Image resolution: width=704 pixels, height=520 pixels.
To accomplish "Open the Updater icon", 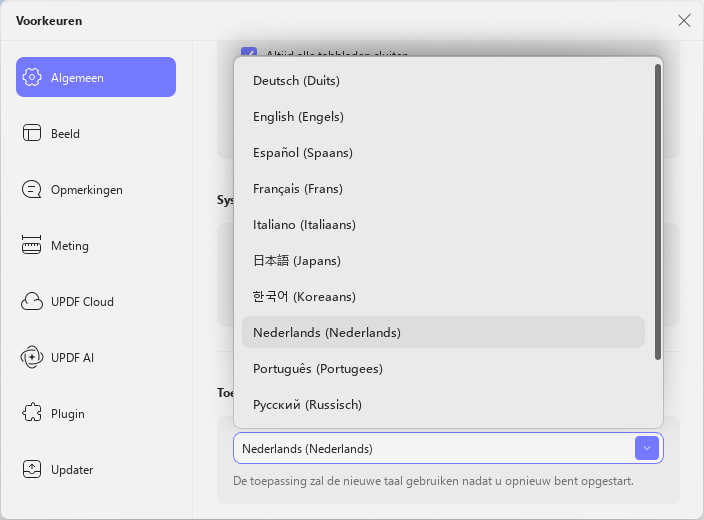I will (32, 469).
